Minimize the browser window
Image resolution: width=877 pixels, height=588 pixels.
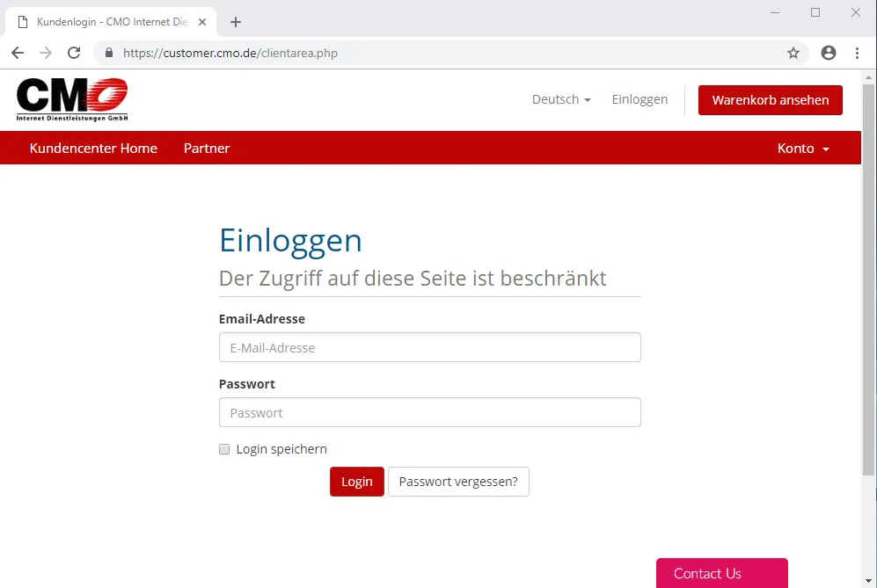[x=775, y=12]
